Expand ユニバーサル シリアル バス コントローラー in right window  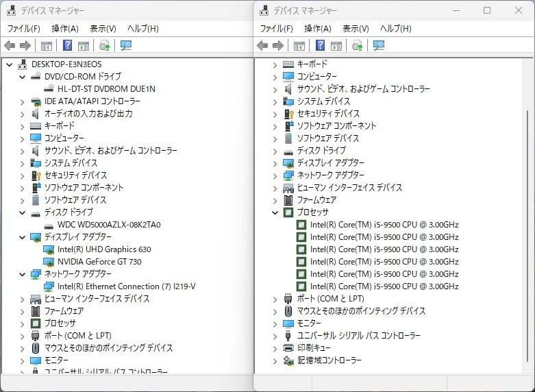point(275,336)
